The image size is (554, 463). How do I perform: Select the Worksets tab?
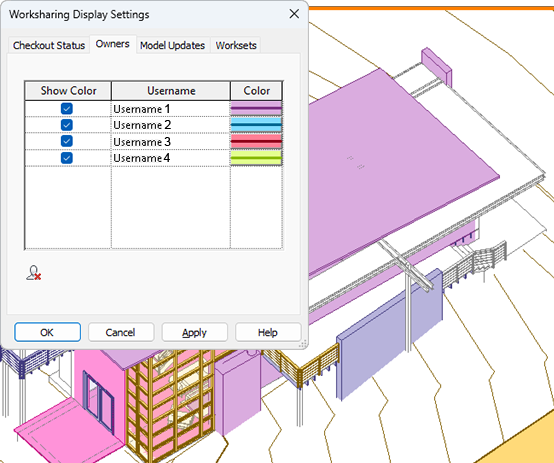tap(236, 45)
